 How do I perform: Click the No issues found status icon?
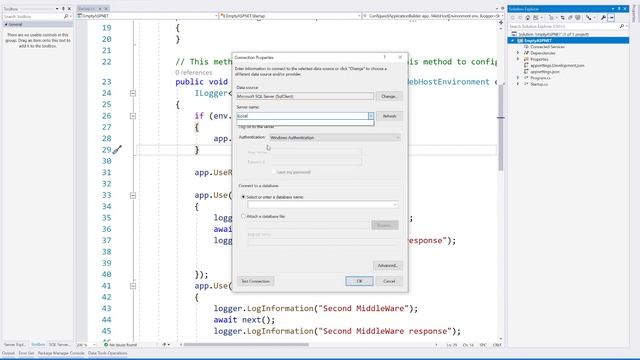[x=106, y=344]
